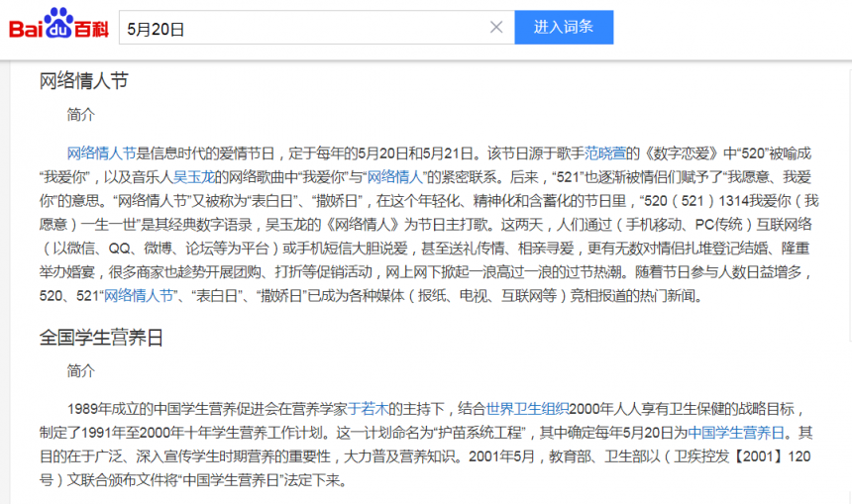Click the 网络情人节 link beside 520、521
The width and height of the screenshot is (852, 504).
click(x=139, y=296)
